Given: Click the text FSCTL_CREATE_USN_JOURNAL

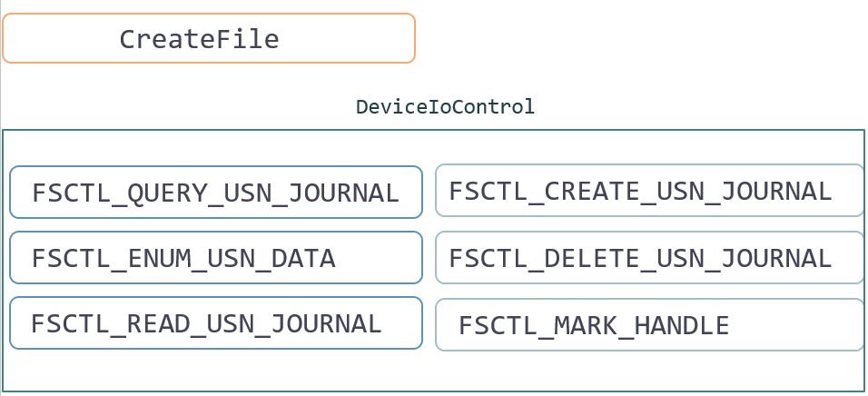Looking at the screenshot, I should point(640,192).
